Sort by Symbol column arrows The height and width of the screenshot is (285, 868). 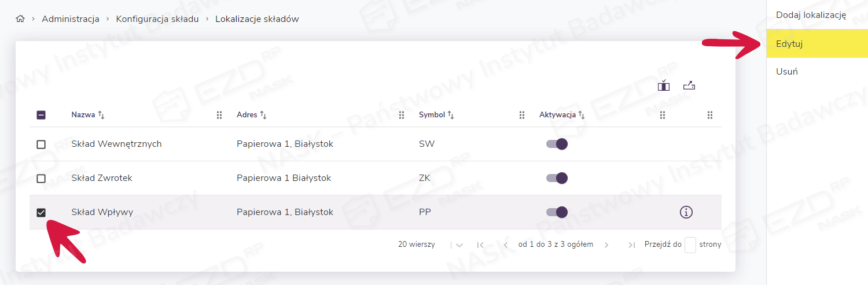451,115
